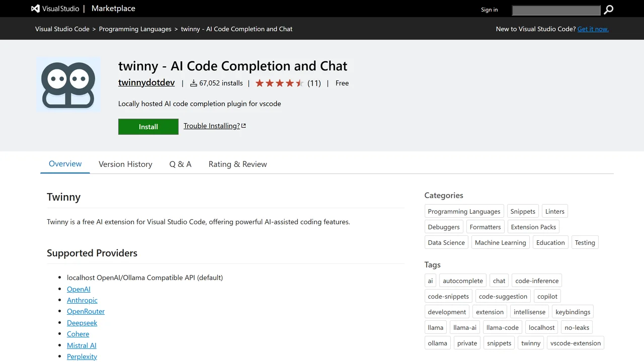Click the extension tag
Image resolution: width=644 pixels, height=362 pixels.
490,312
